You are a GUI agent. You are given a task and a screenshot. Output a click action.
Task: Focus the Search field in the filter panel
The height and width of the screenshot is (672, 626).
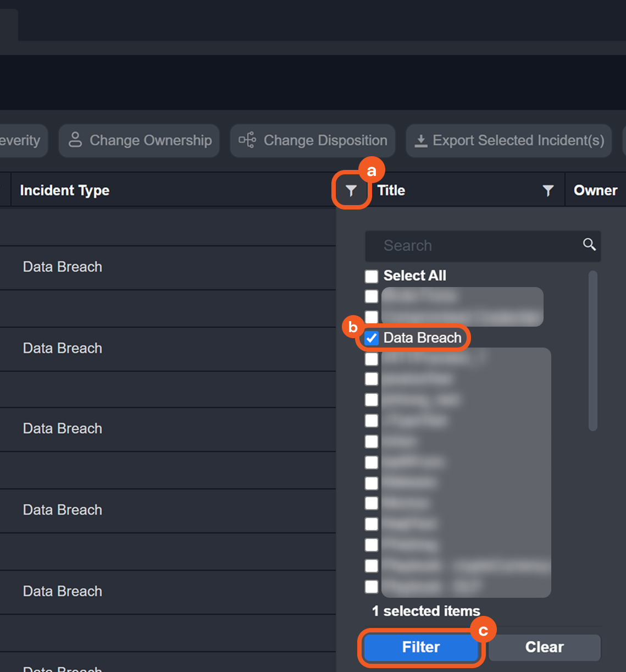coord(473,246)
